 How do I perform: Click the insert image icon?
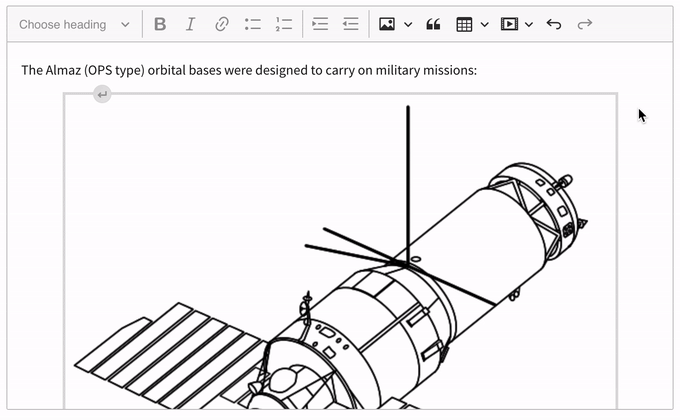[387, 24]
